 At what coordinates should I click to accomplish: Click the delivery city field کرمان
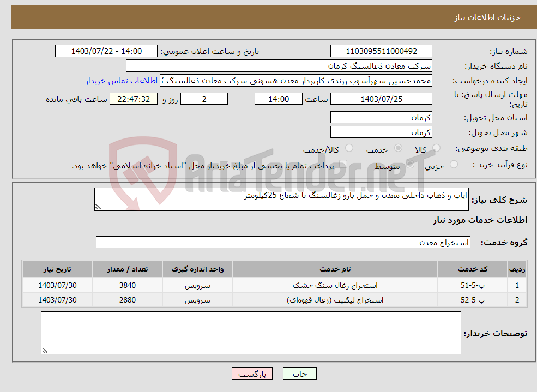381,132
